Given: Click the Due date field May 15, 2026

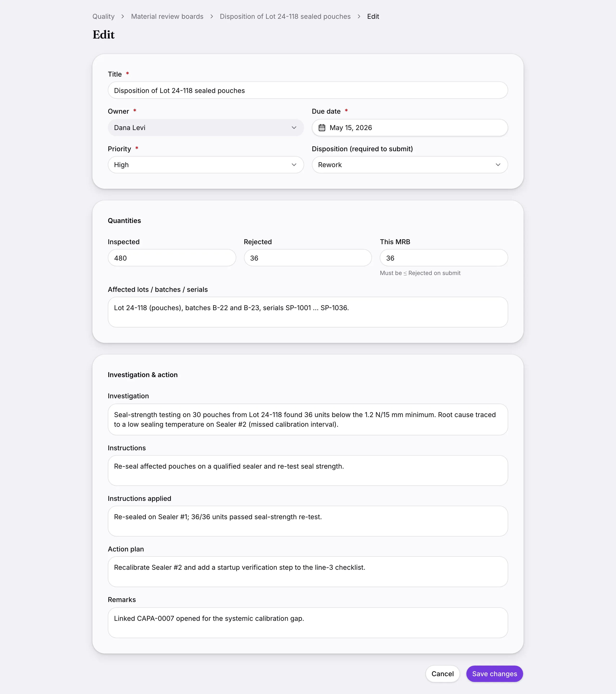Looking at the screenshot, I should coord(410,128).
